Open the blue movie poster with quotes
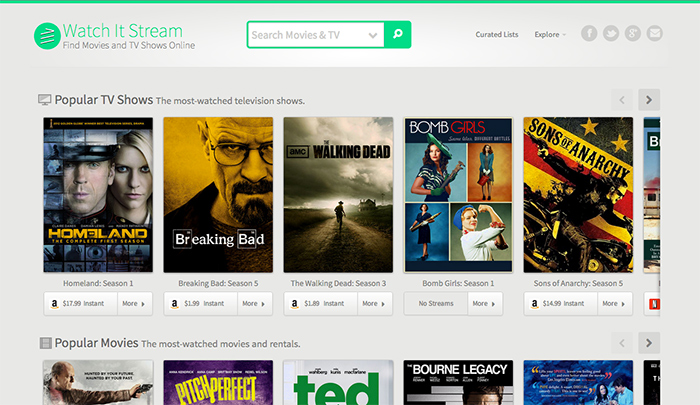Viewport: 700px width, 405px height. (x=578, y=383)
